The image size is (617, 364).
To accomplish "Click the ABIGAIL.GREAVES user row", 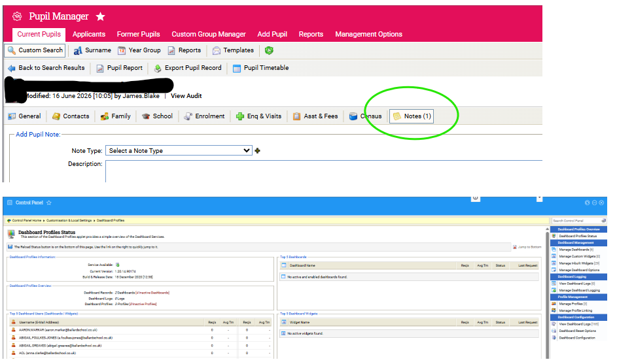I will [x=140, y=346].
